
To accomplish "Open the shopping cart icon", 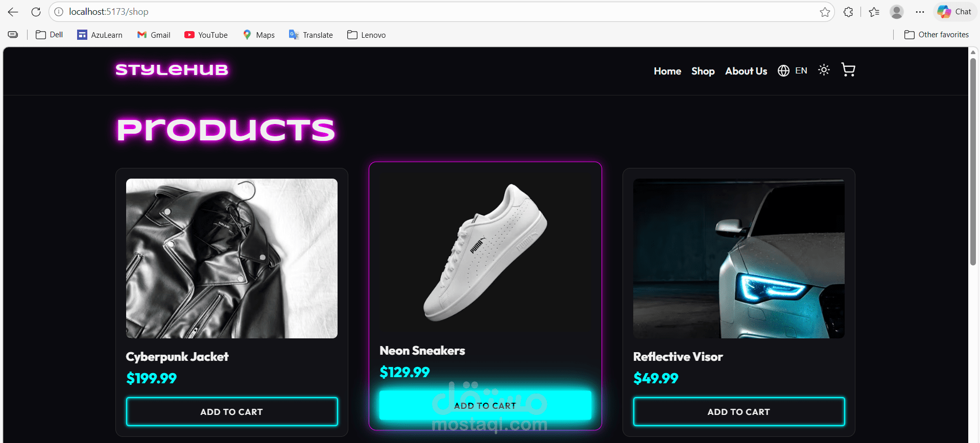I will click(848, 70).
